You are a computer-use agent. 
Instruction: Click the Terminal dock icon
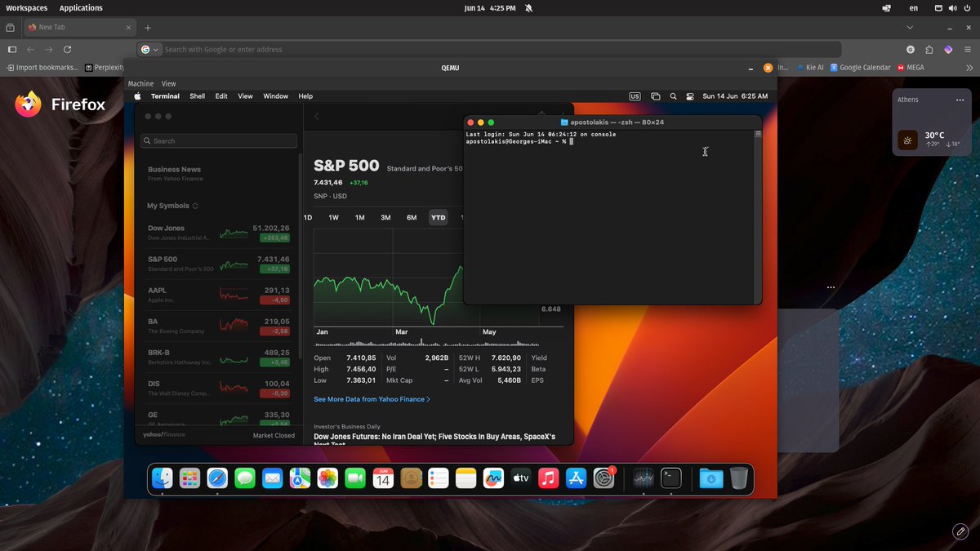(671, 478)
